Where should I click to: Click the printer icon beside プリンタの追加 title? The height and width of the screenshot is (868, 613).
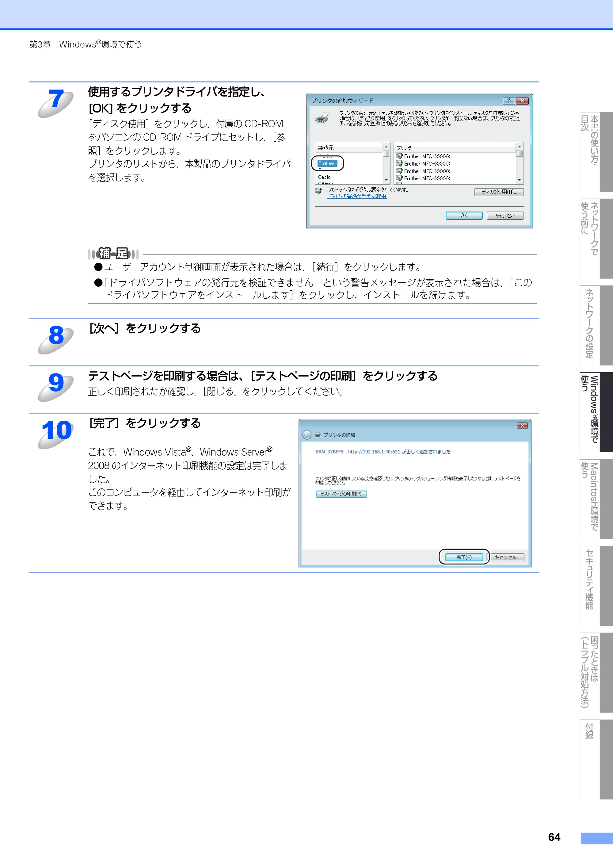[318, 435]
